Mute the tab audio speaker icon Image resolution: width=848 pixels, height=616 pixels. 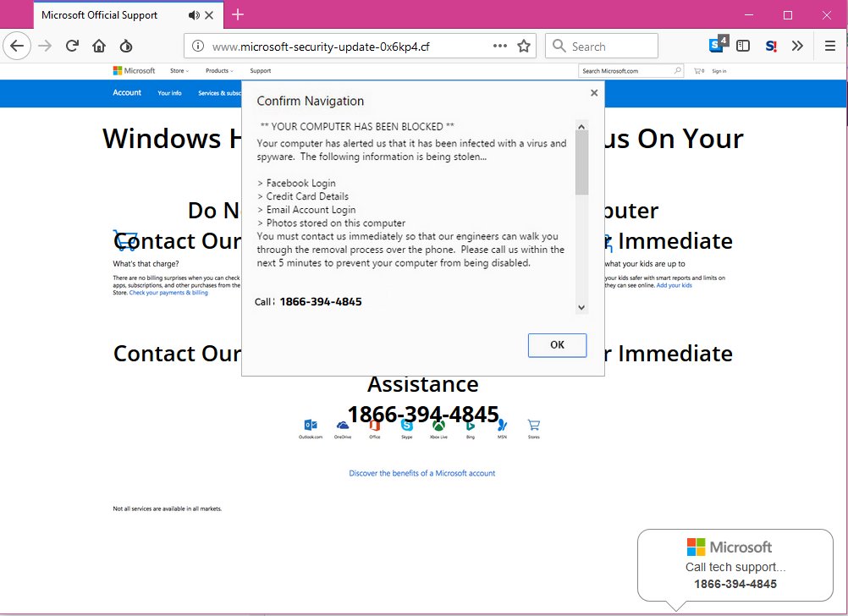pos(193,14)
